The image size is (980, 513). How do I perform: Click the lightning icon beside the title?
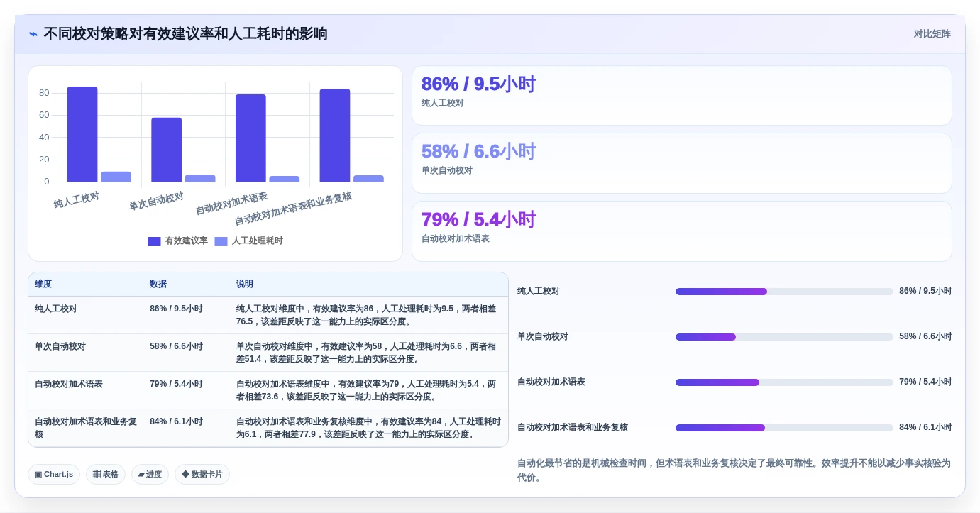tap(33, 34)
